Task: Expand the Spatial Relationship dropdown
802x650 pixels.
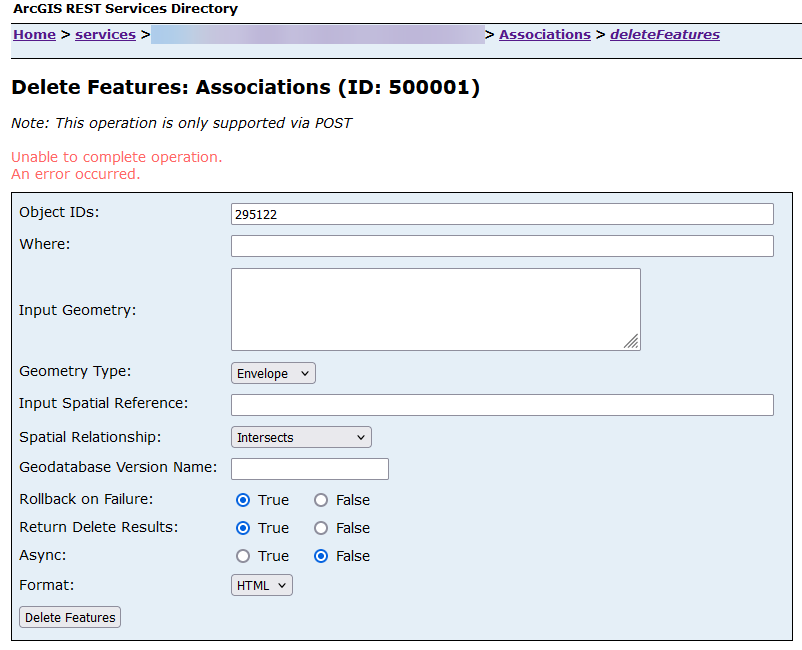Action: click(301, 437)
